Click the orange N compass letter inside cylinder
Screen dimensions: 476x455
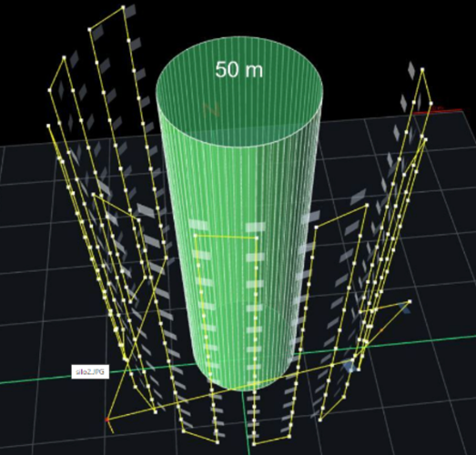[x=211, y=110]
